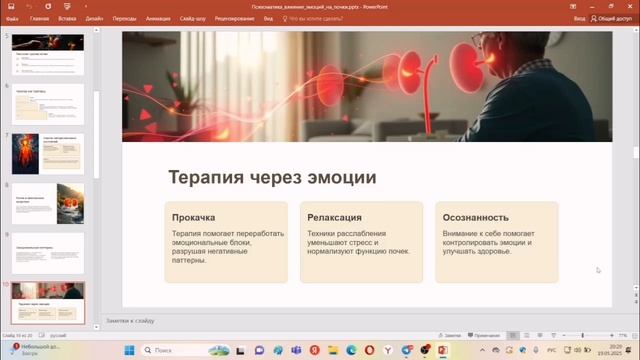Screen dimensions: 640x360
Task: Start slideshow from beginning via quick access icon
Action: tap(67, 7)
